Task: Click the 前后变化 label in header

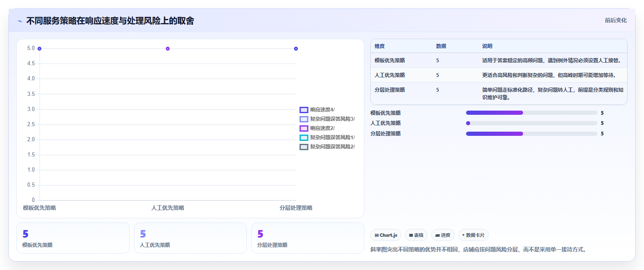Action: tap(616, 20)
